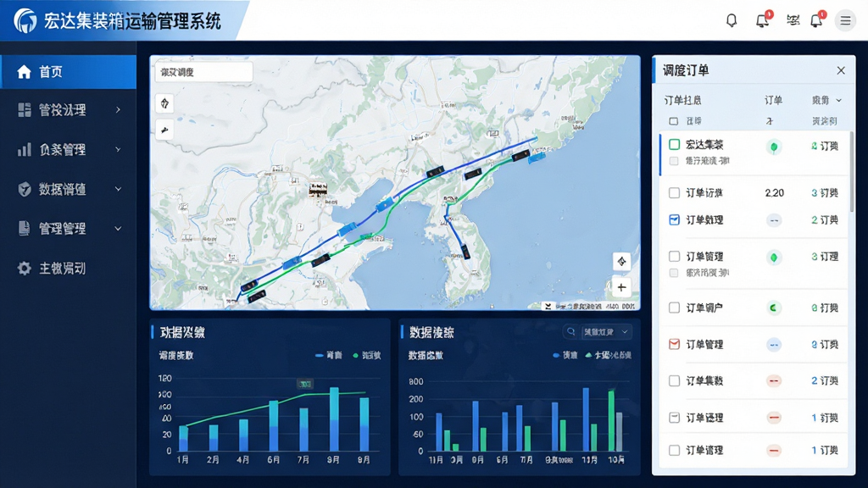
Task: Toggle the small sub-checkbox under 宏达集装
Action: pyautogui.click(x=674, y=161)
